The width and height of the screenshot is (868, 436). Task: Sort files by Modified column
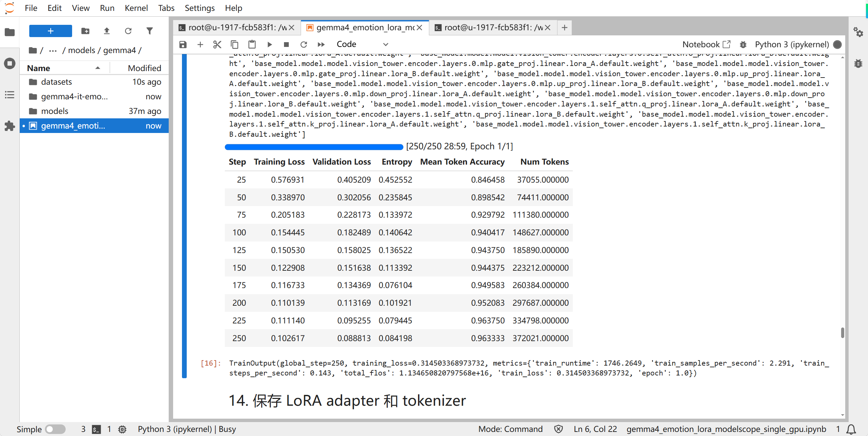pos(140,68)
